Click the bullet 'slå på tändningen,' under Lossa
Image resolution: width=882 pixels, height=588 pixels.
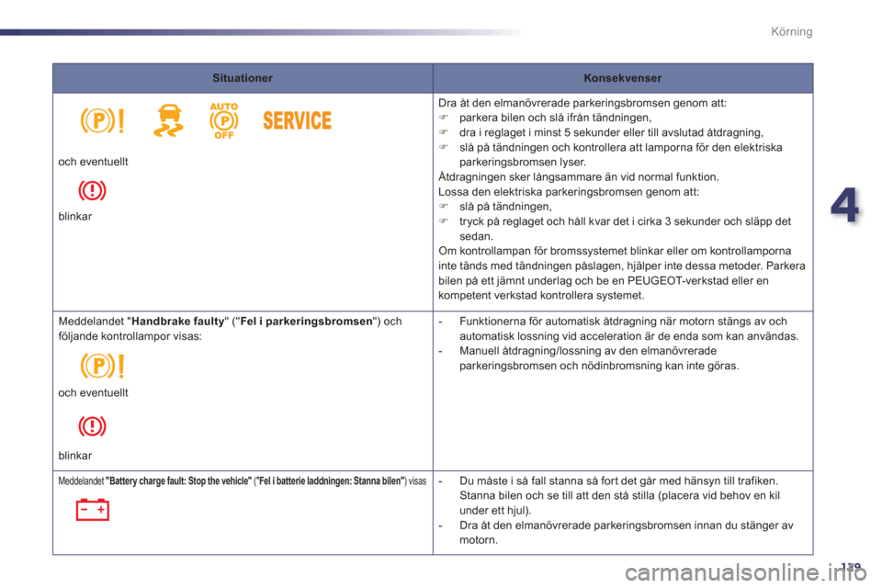click(x=505, y=207)
